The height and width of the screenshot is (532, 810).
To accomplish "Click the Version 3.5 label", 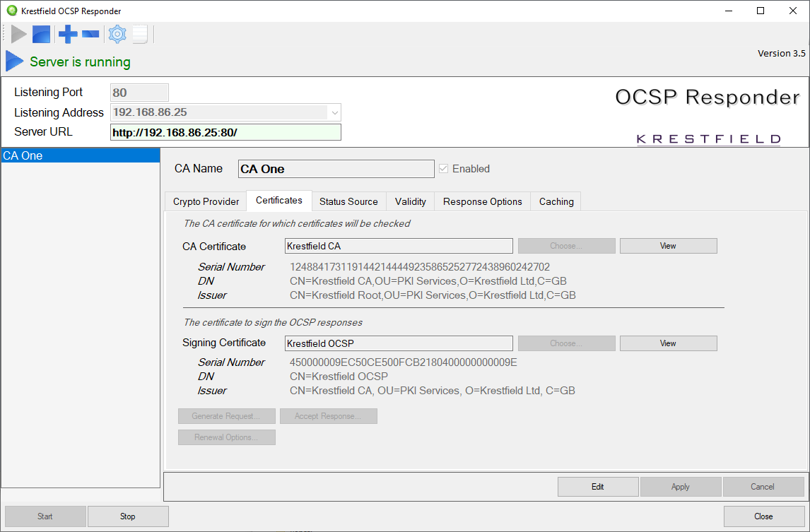I will point(782,53).
